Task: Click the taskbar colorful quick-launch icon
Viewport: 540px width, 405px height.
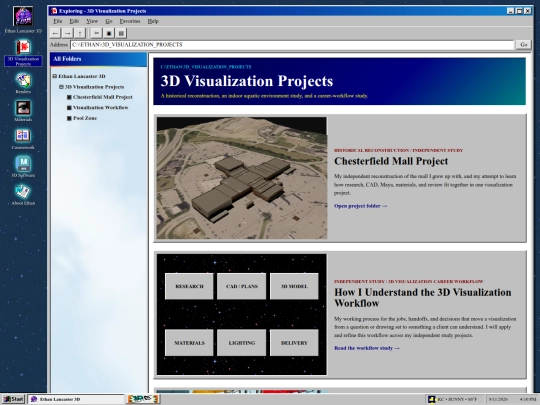Action: [x=143, y=399]
